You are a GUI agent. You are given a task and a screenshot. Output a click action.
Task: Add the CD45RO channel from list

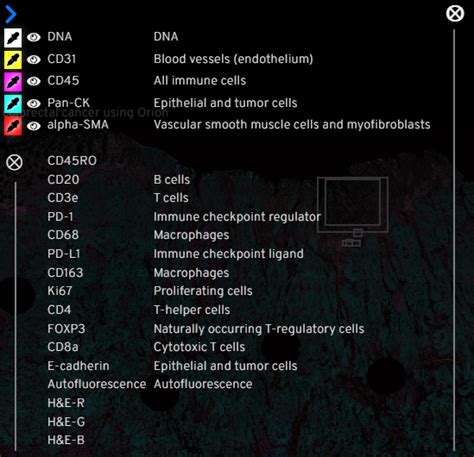[72, 161]
